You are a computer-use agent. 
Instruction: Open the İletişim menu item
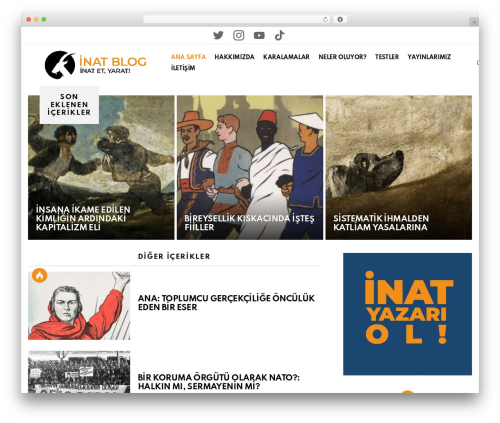tap(183, 68)
